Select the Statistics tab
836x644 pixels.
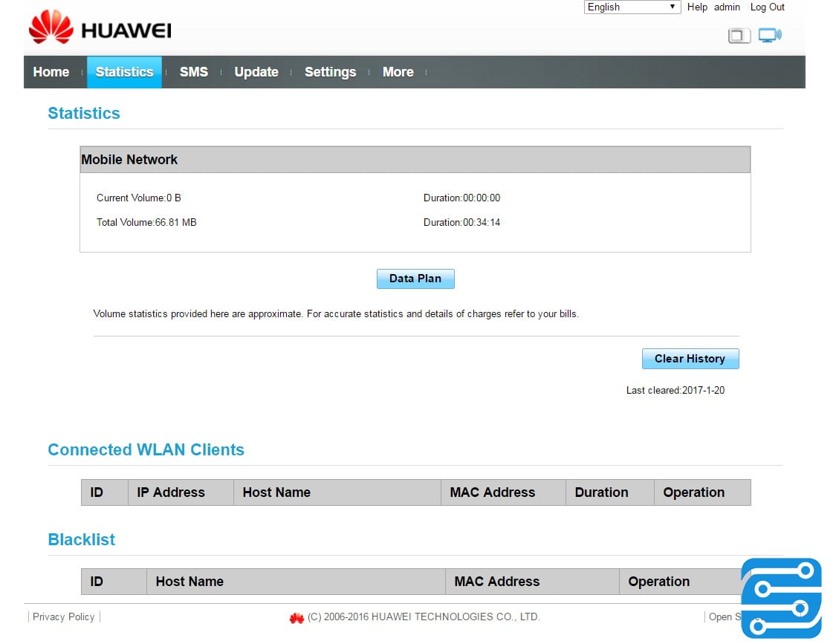[x=124, y=72]
